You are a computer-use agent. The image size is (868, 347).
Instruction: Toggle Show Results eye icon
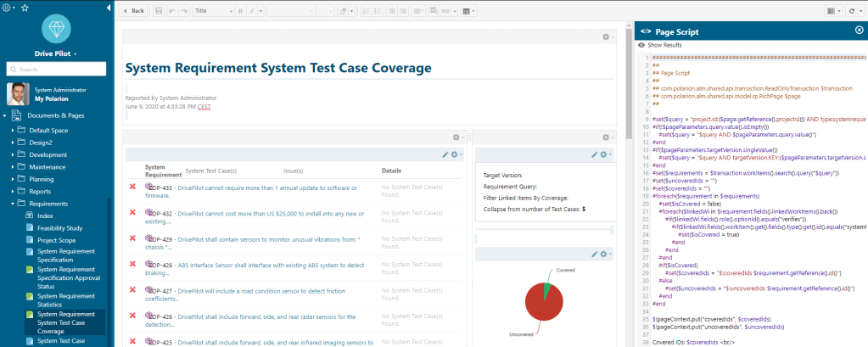coord(641,45)
